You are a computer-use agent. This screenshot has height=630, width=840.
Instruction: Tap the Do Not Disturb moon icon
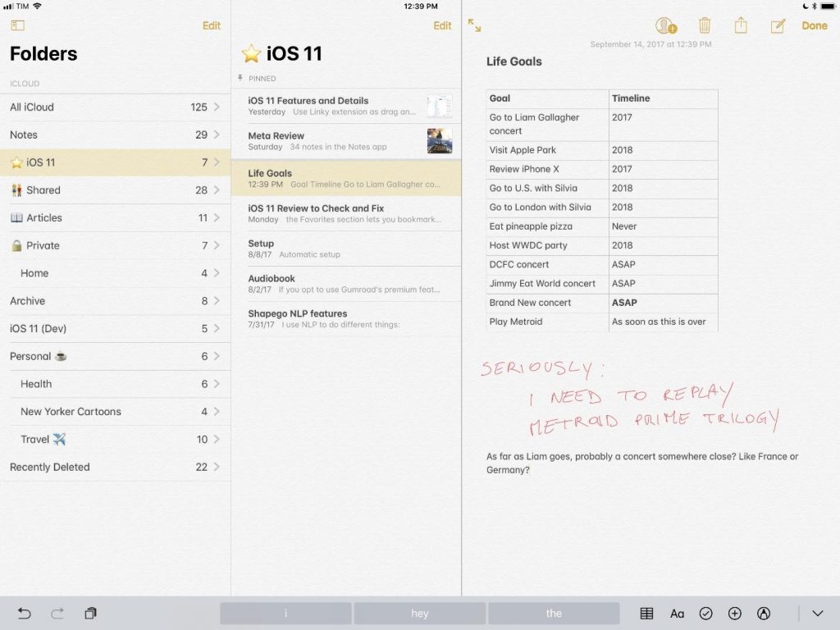(x=805, y=6)
